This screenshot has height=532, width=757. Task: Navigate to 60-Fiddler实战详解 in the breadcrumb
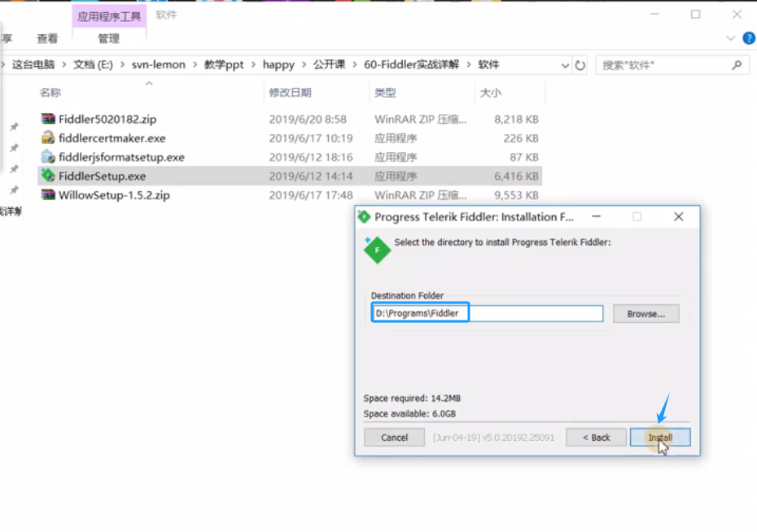click(x=411, y=64)
